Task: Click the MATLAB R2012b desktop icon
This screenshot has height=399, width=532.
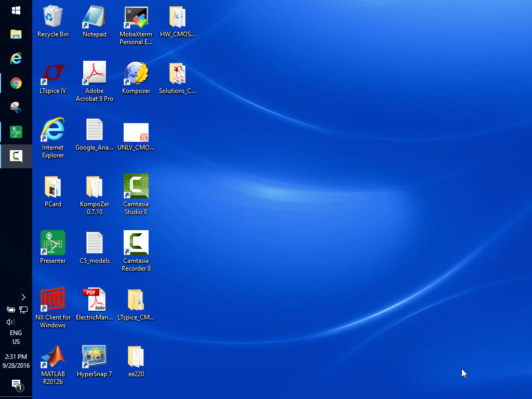Action: click(x=53, y=356)
